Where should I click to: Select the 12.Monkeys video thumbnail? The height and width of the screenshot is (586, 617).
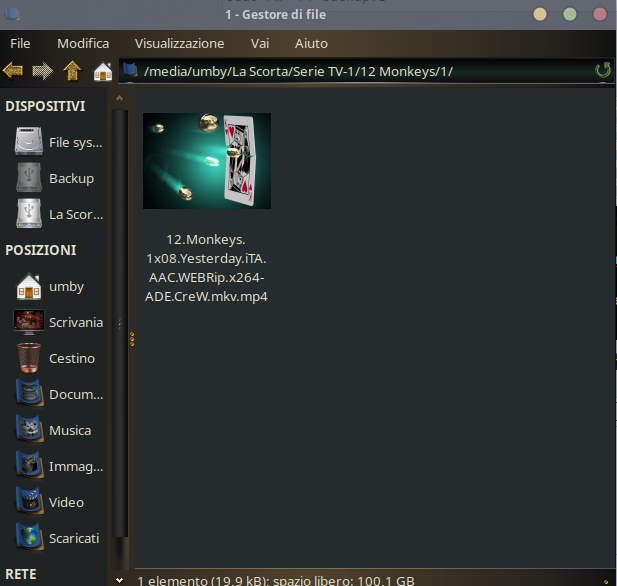coord(207,161)
